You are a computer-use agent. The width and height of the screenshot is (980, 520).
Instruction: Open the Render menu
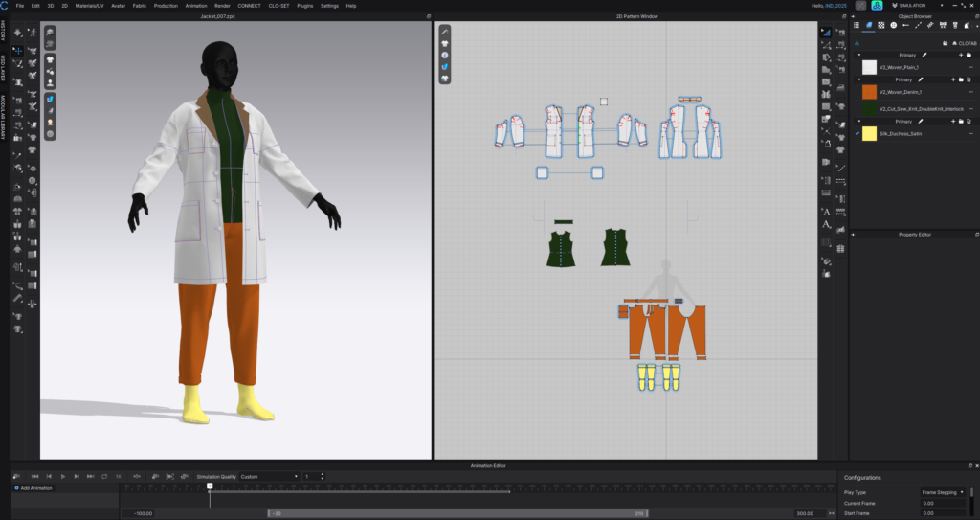pyautogui.click(x=222, y=6)
